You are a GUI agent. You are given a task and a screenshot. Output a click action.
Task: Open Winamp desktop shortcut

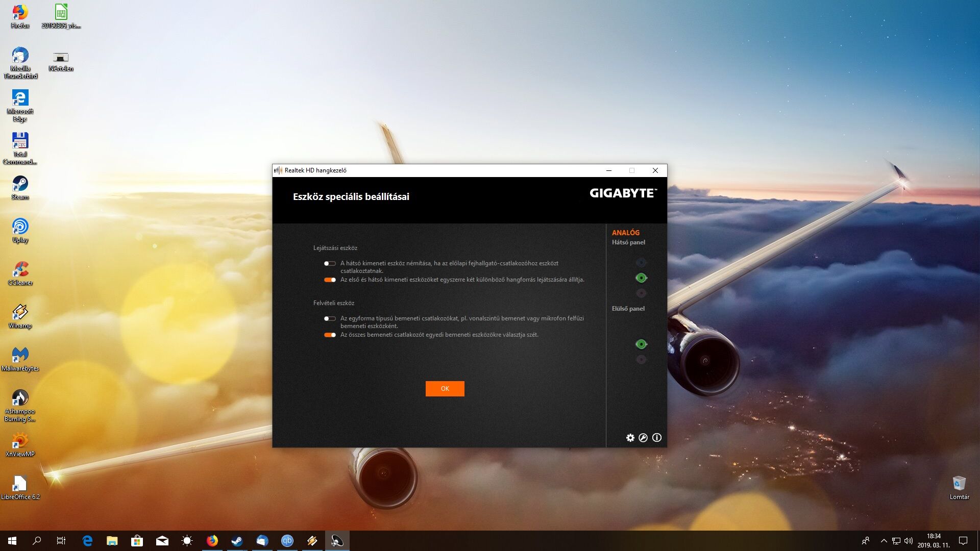(x=20, y=316)
